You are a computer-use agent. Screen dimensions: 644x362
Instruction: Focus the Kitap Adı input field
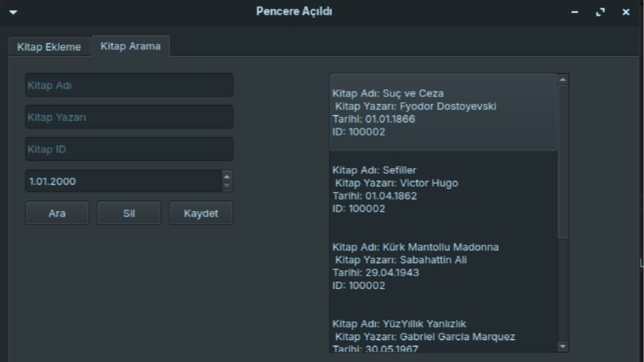click(x=129, y=85)
